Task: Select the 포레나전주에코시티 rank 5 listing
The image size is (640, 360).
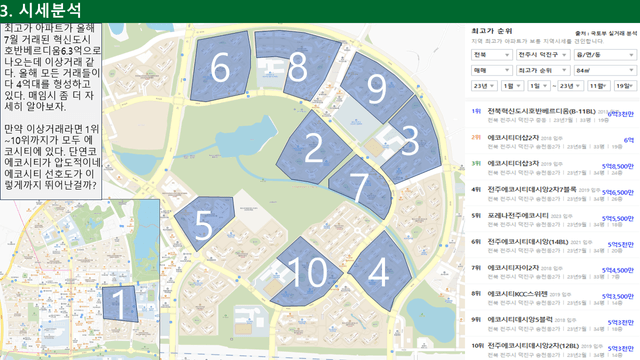Action: tap(552, 220)
